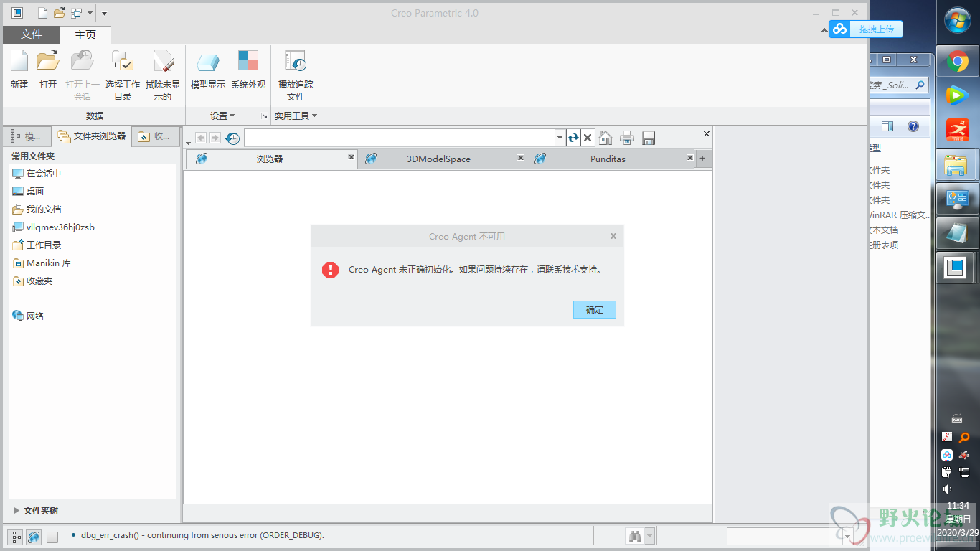Click the browser Refresh icon
Image resolution: width=980 pixels, height=551 pixels.
[573, 138]
